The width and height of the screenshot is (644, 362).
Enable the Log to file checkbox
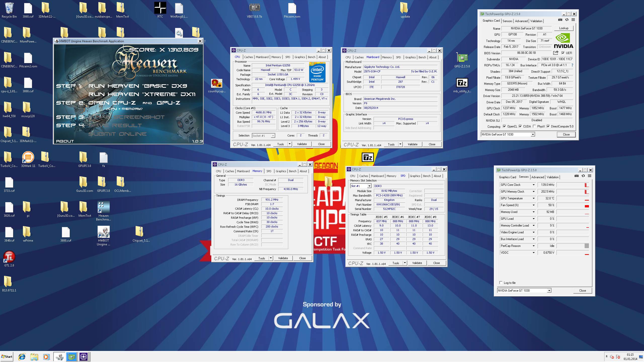(501, 283)
